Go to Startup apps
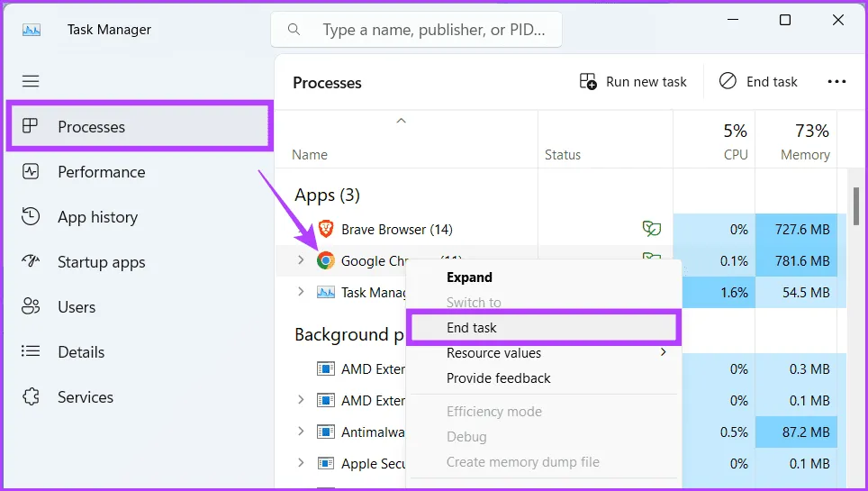Viewport: 868px width, 491px height. (101, 262)
